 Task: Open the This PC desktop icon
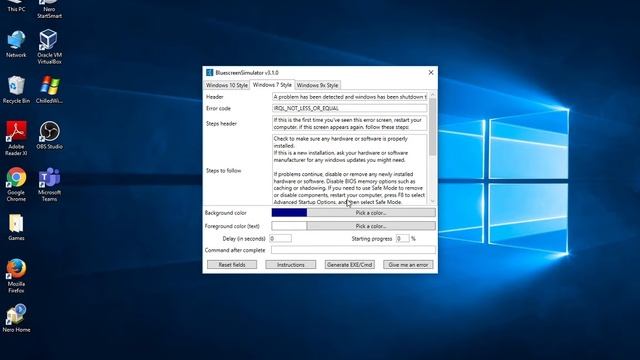click(16, 5)
